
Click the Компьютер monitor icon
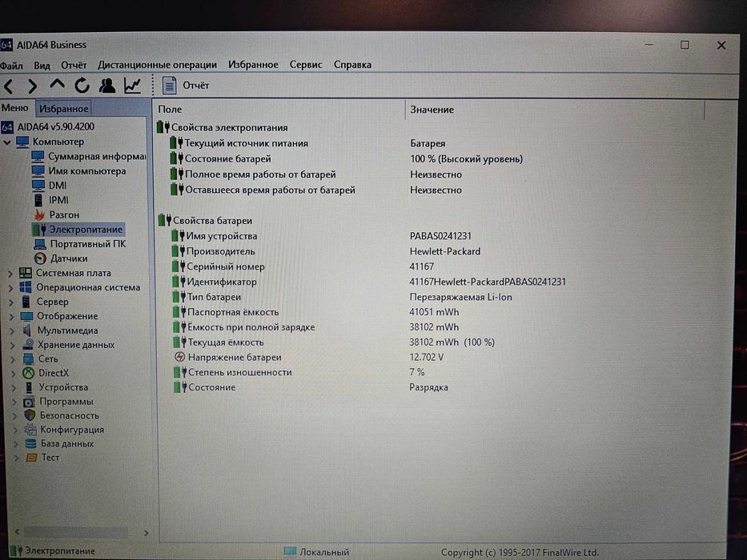[x=22, y=142]
